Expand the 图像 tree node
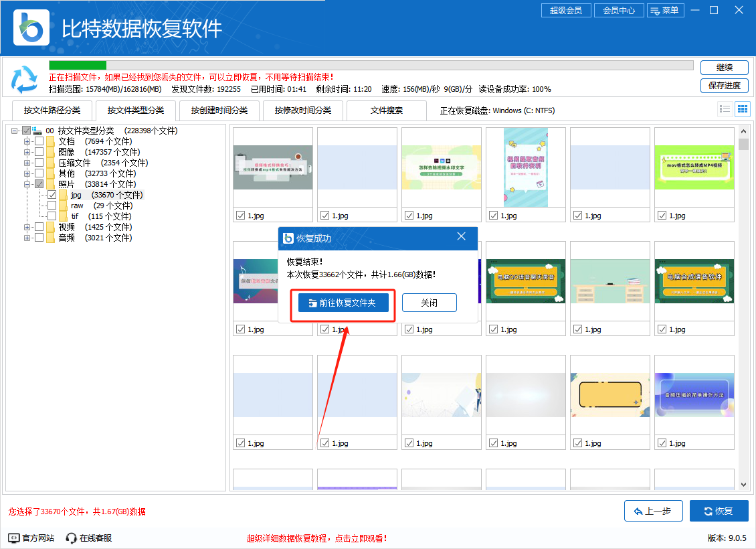This screenshot has height=549, width=756. (27, 152)
